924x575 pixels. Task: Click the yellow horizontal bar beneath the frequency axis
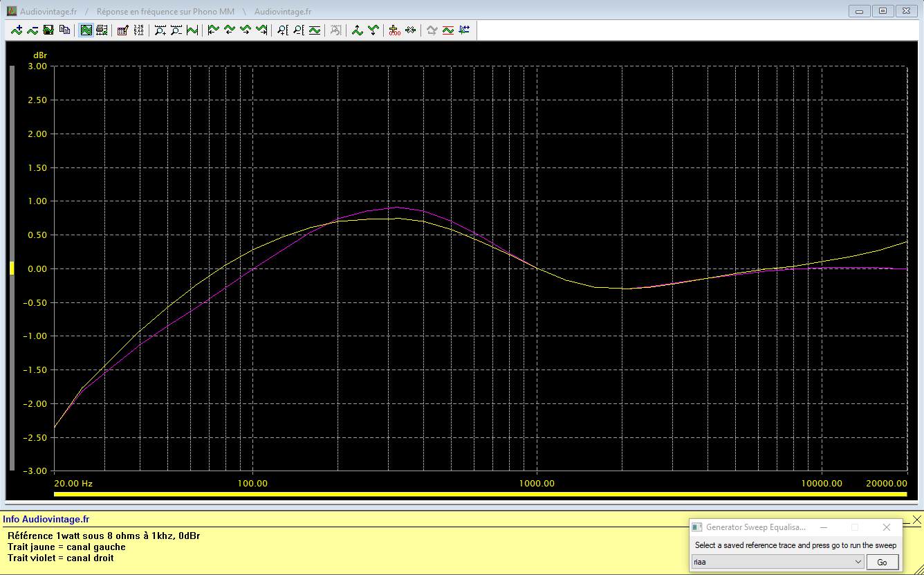[x=480, y=494]
